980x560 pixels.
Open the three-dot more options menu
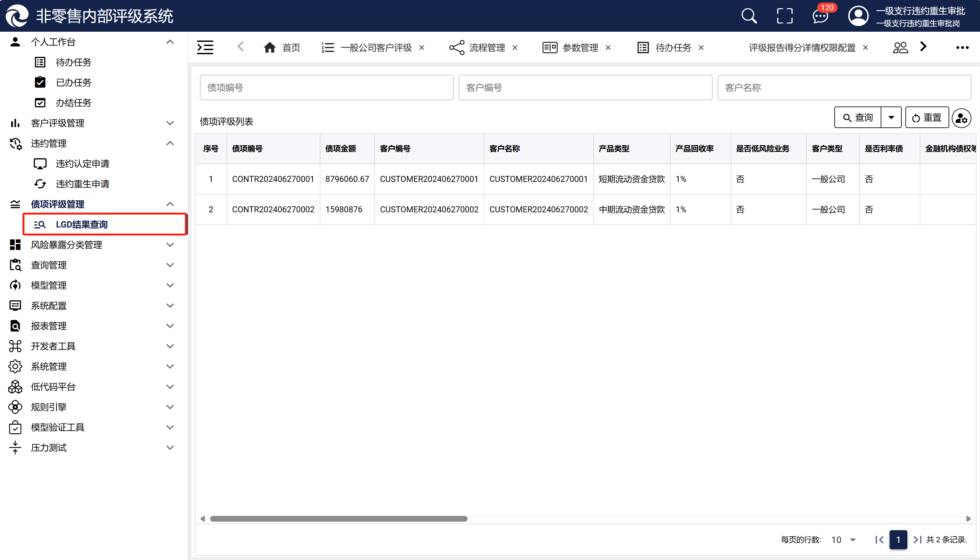[x=962, y=47]
